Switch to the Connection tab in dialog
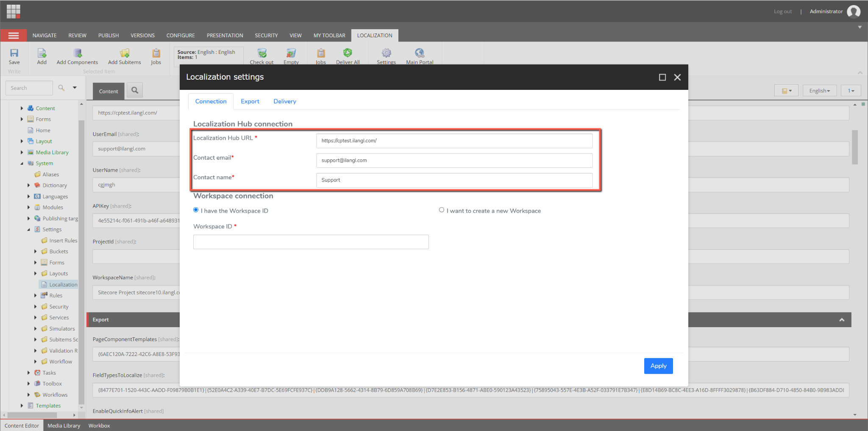The width and height of the screenshot is (868, 431). [x=211, y=101]
